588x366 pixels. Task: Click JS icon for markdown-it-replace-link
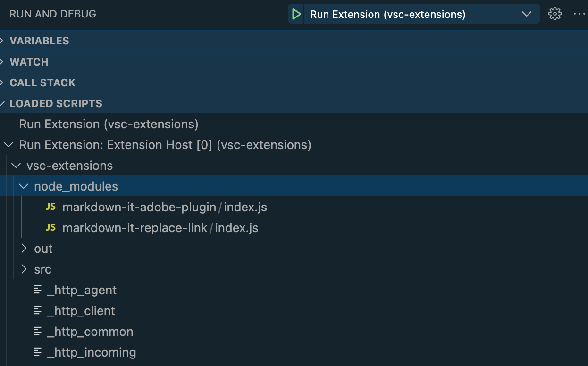pos(51,228)
